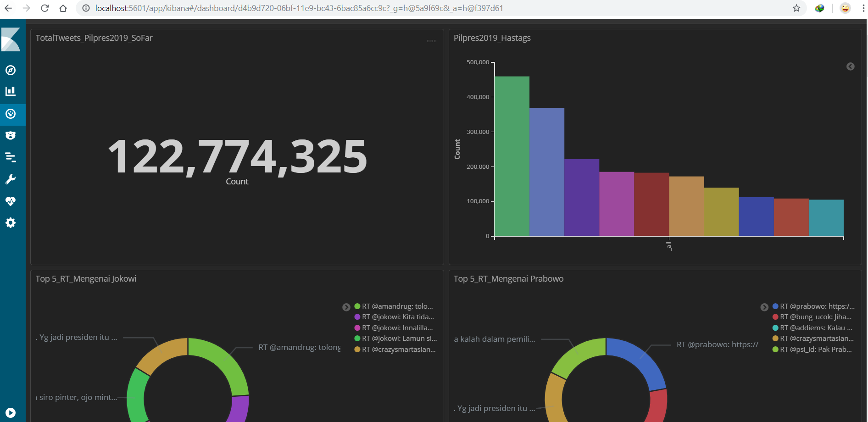Select Jokowi legend entry RT @crazysmartasian...
The image size is (868, 422).
(399, 350)
